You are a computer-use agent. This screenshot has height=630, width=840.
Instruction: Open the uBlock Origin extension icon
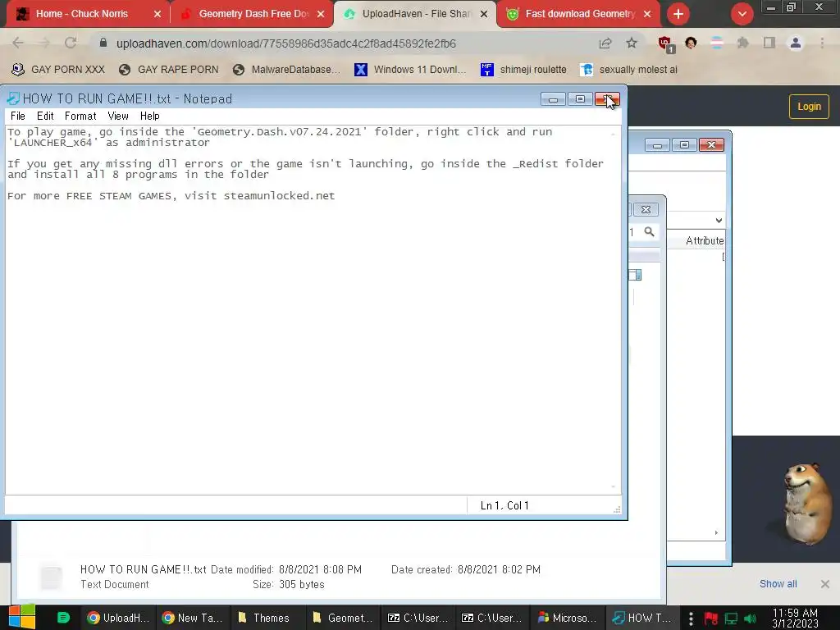point(665,43)
